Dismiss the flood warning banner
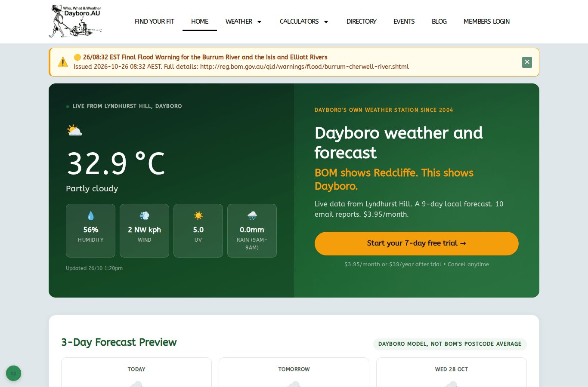 (527, 62)
